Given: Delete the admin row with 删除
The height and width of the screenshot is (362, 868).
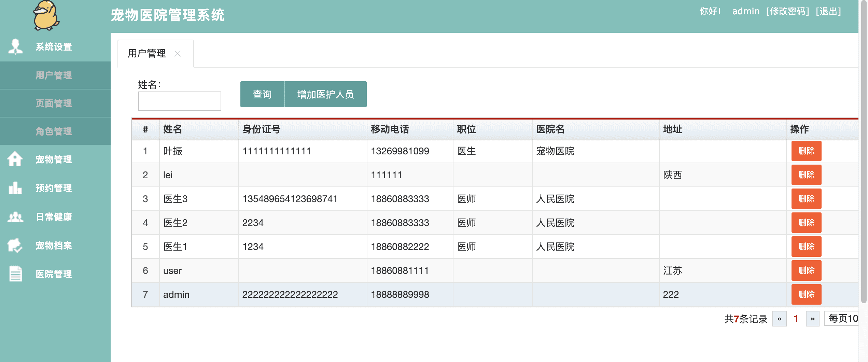Looking at the screenshot, I should (x=806, y=294).
